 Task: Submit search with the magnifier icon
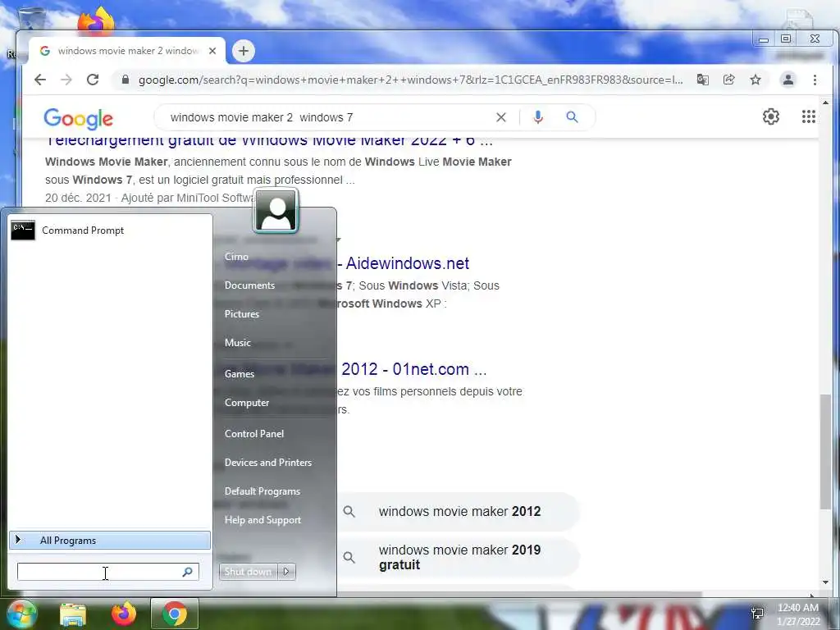(x=572, y=116)
